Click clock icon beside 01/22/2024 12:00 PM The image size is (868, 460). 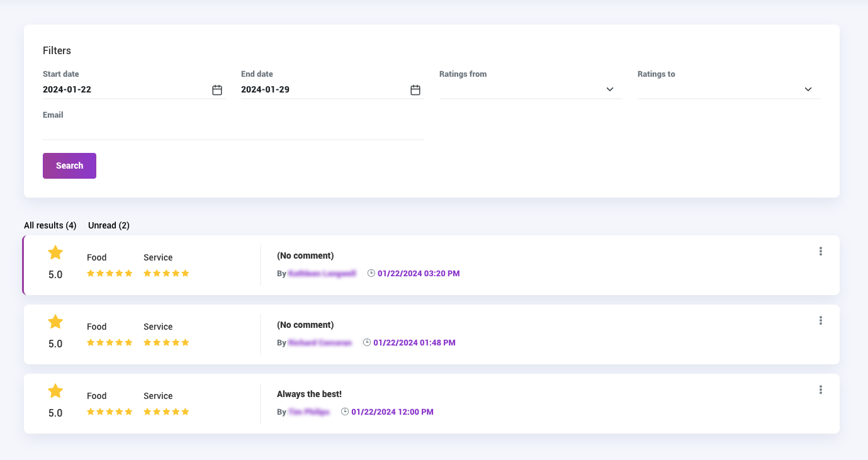(345, 412)
